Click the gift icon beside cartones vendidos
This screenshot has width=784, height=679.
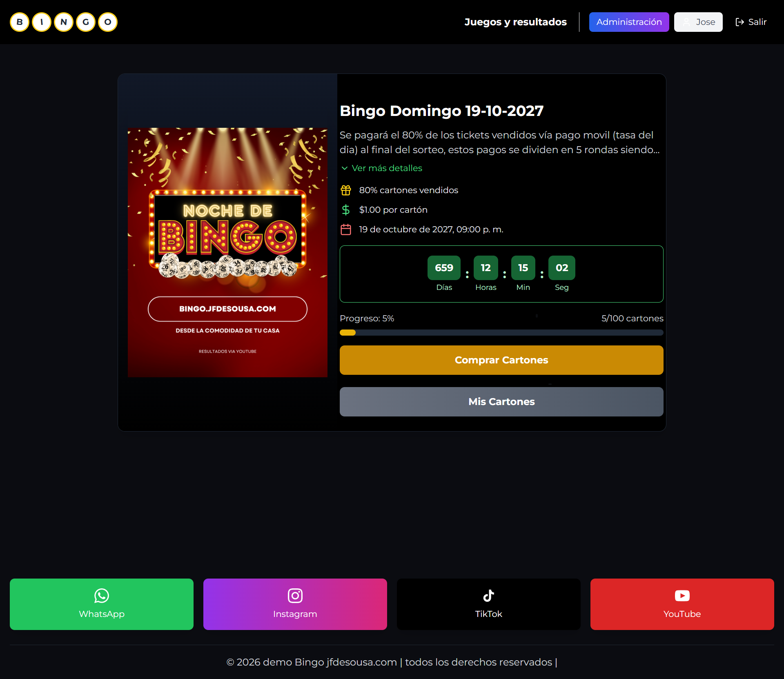click(x=346, y=190)
